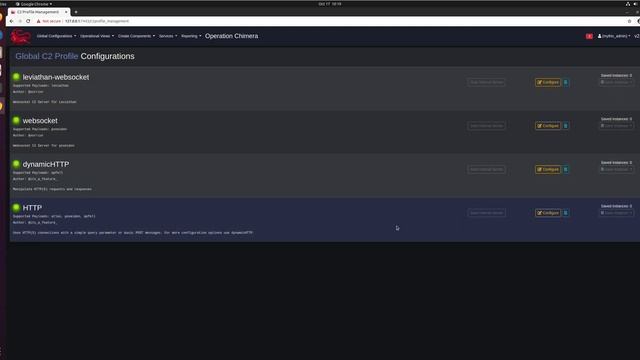The height and width of the screenshot is (360, 640).
Task: Bookmark this page with star icon
Action: (629, 21)
